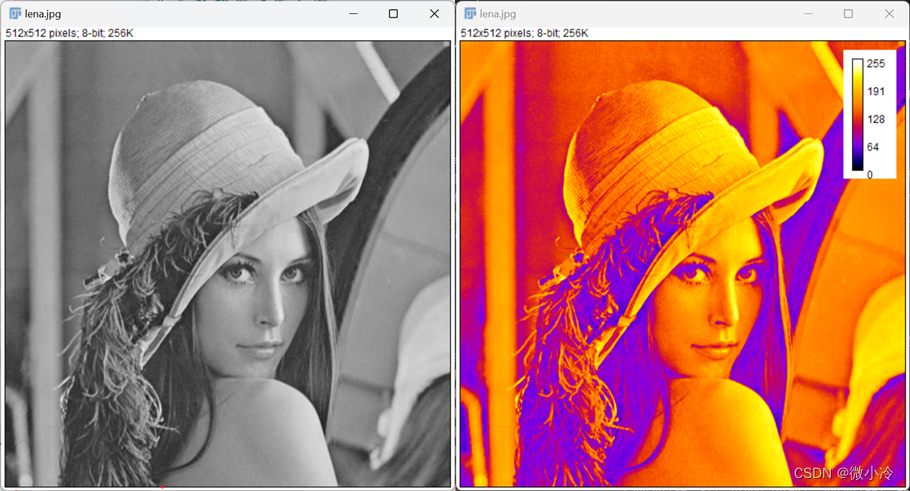
Task: Close the left grayscale lena.jpg window
Action: click(434, 13)
